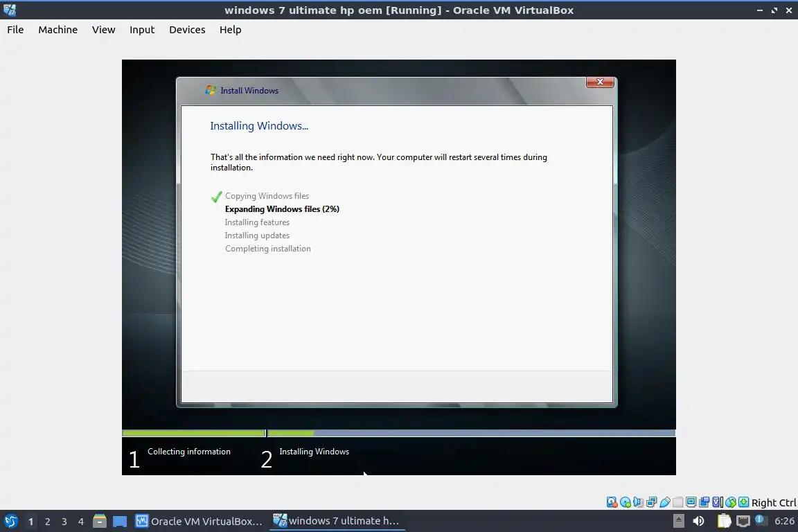Click the show desktop taskbar icon

point(120,522)
